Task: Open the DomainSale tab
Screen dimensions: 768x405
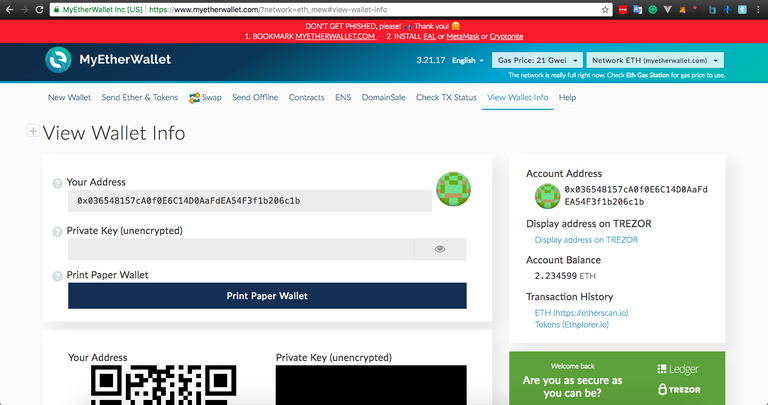Action: 384,97
